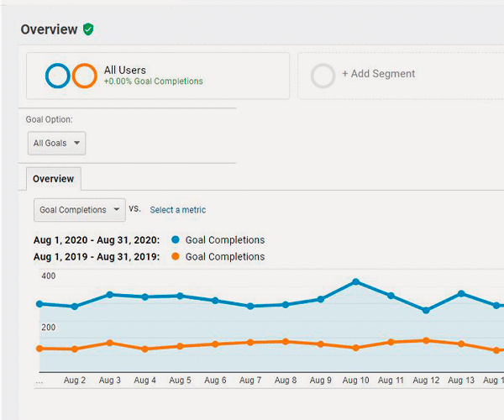This screenshot has width=504, height=420.
Task: Click the orange data point for Aug 12
Action: [426, 341]
